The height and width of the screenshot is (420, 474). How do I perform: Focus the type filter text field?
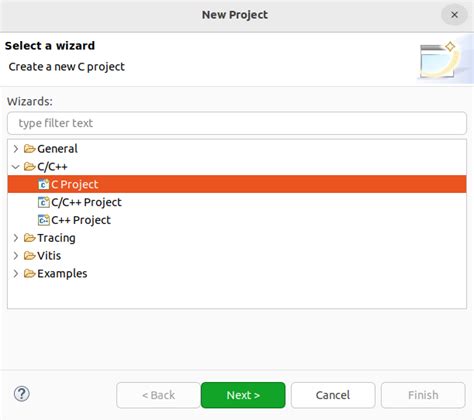[237, 123]
